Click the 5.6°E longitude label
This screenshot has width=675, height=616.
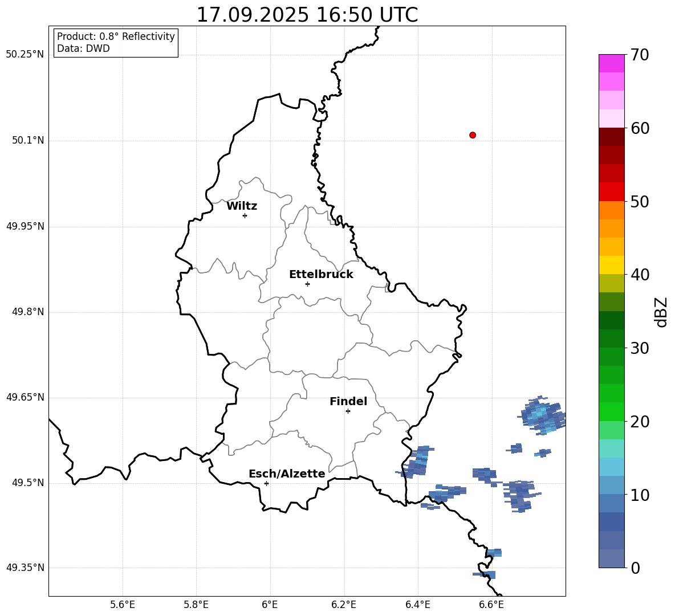[123, 605]
